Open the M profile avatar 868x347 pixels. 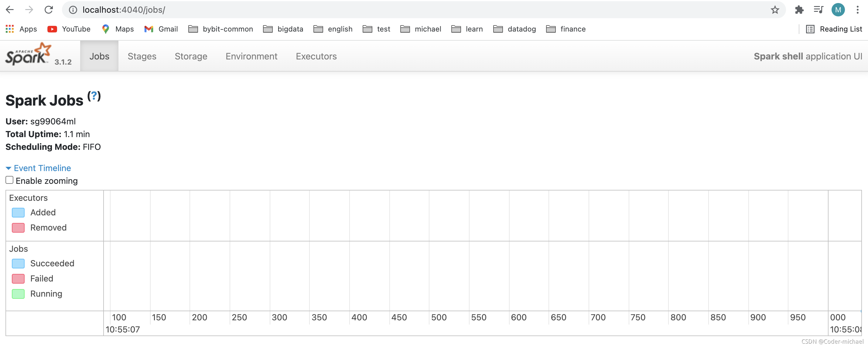point(838,10)
